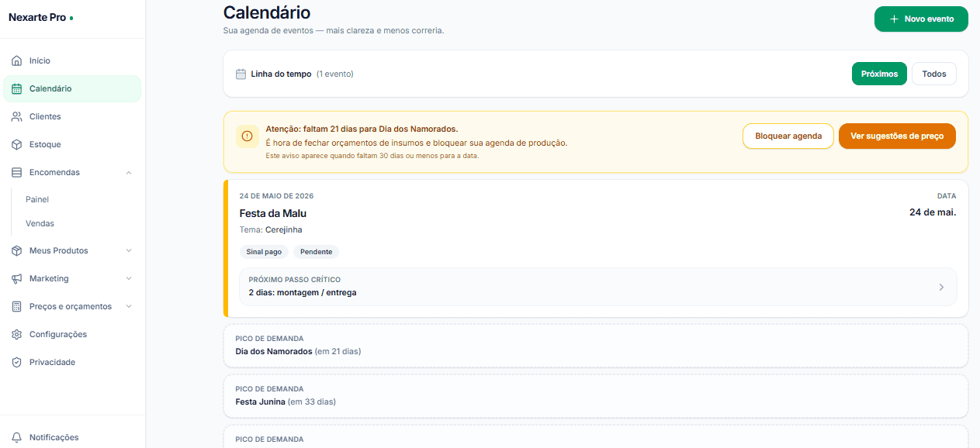The image size is (980, 448).
Task: Expand the Preços e orçamentos chevron
Action: pyautogui.click(x=129, y=306)
